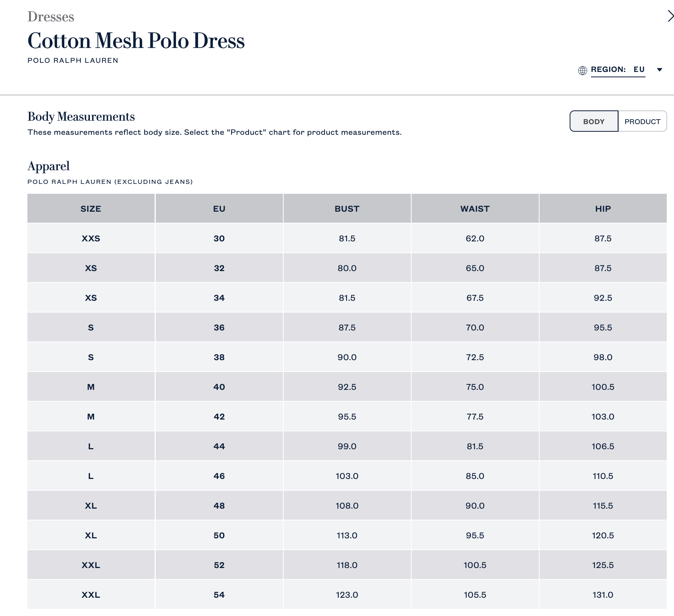This screenshot has width=674, height=616.
Task: Switch to the PRODUCT measurements chart
Action: [642, 121]
